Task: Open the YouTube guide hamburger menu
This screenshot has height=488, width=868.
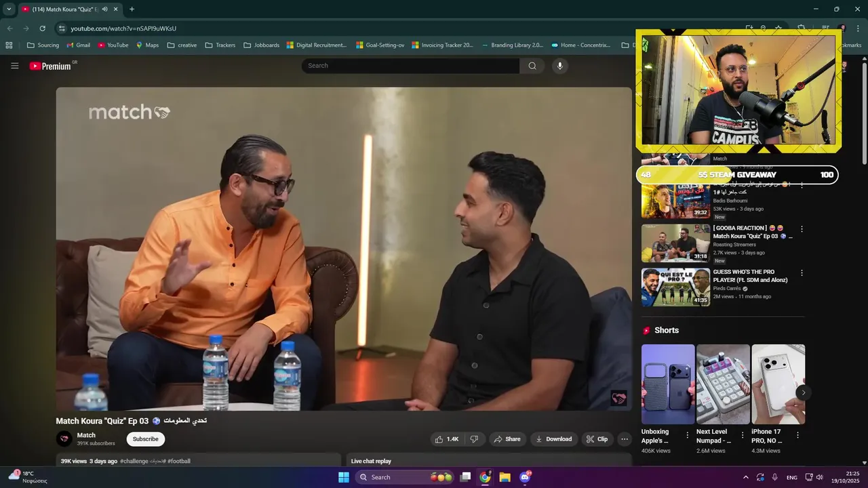Action: pos(14,66)
